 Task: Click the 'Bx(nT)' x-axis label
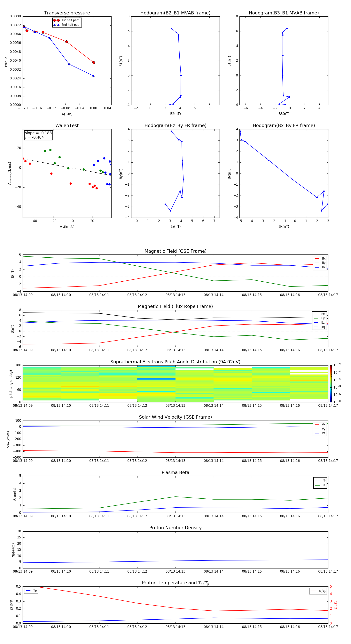[284, 227]
